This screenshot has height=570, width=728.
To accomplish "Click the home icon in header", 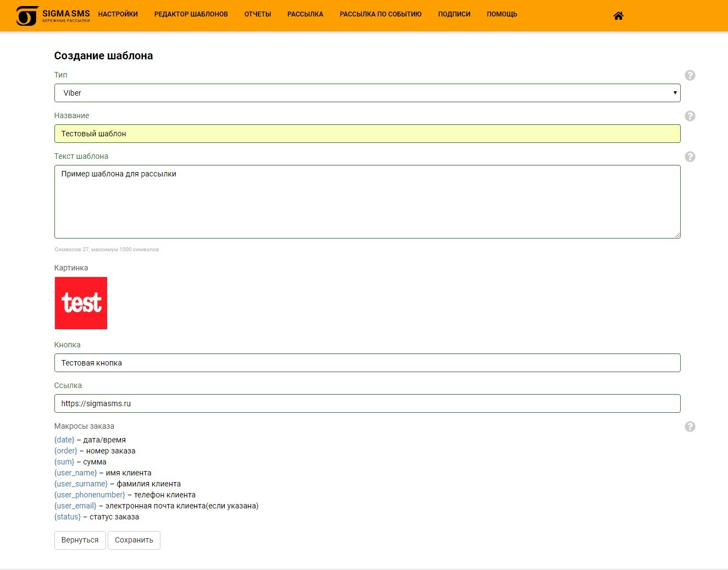I will click(618, 16).
